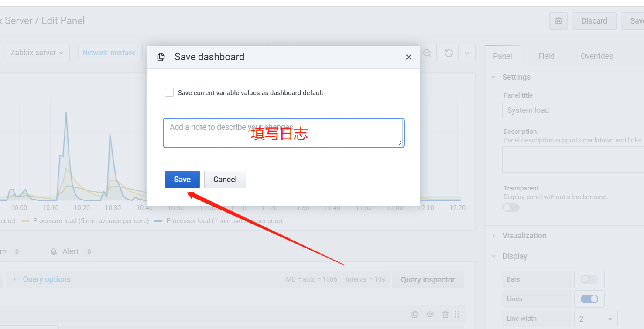Click the refresh dashboard icon

pyautogui.click(x=449, y=53)
